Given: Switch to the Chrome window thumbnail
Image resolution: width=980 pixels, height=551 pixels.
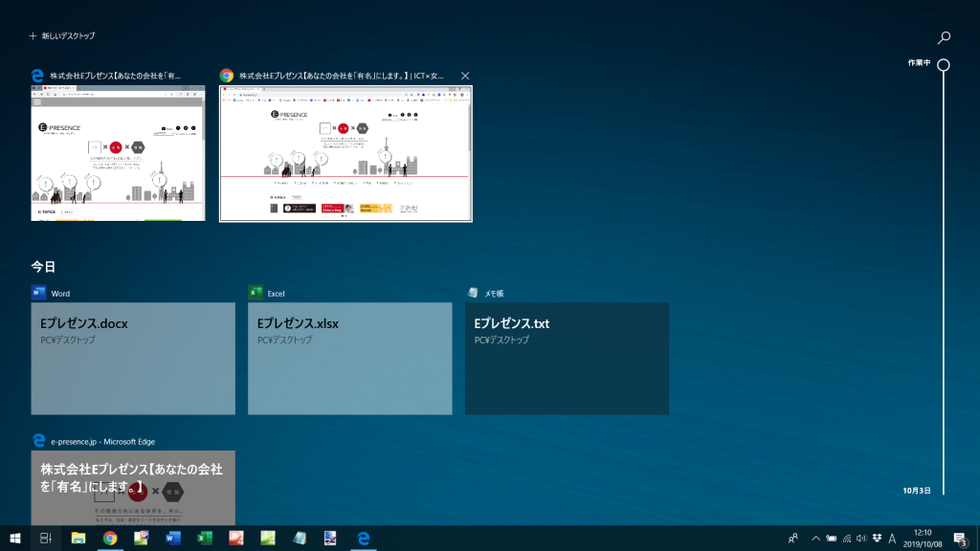Looking at the screenshot, I should [x=345, y=154].
